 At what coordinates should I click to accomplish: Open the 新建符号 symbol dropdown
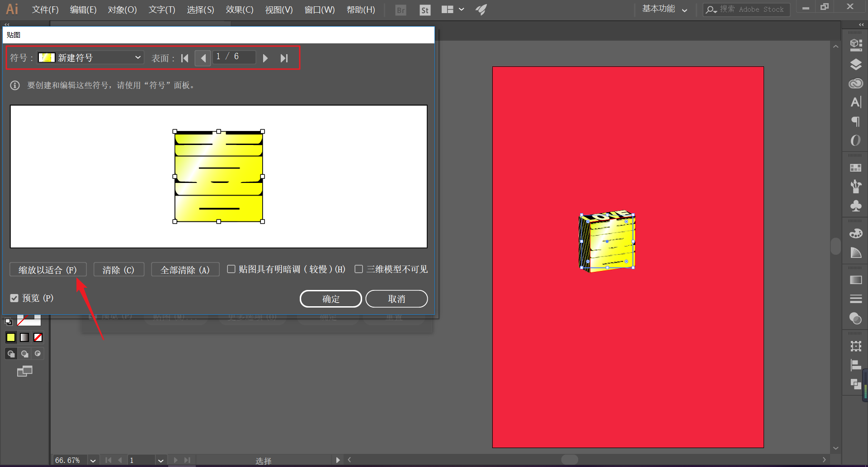coord(90,57)
